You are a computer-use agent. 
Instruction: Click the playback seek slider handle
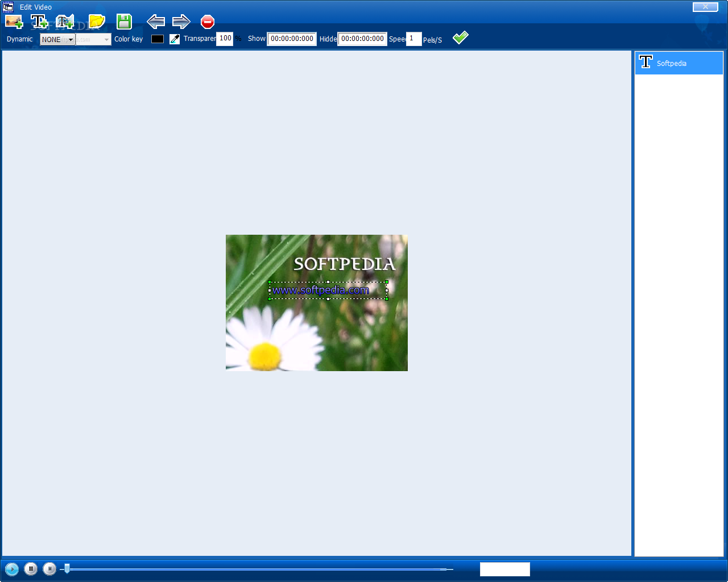click(67, 568)
